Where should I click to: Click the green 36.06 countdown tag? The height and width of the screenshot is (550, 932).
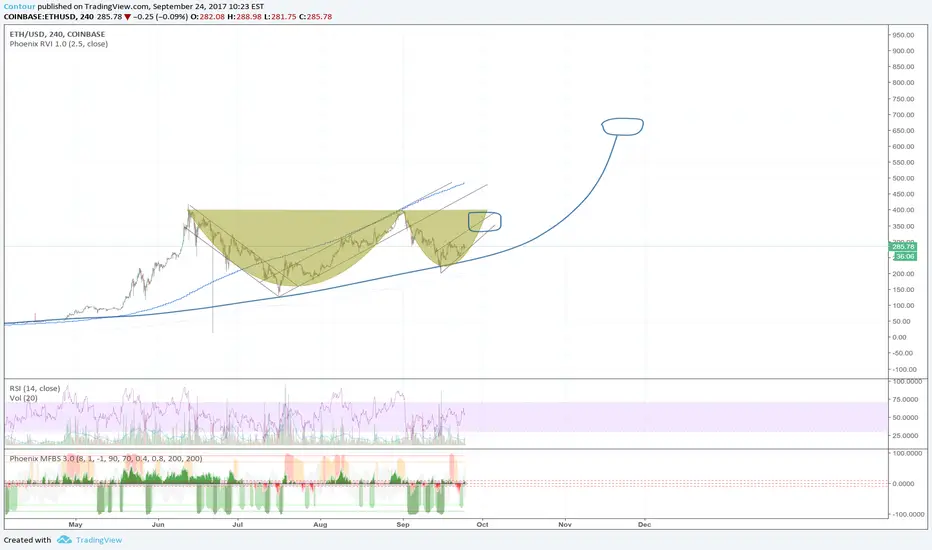905,256
